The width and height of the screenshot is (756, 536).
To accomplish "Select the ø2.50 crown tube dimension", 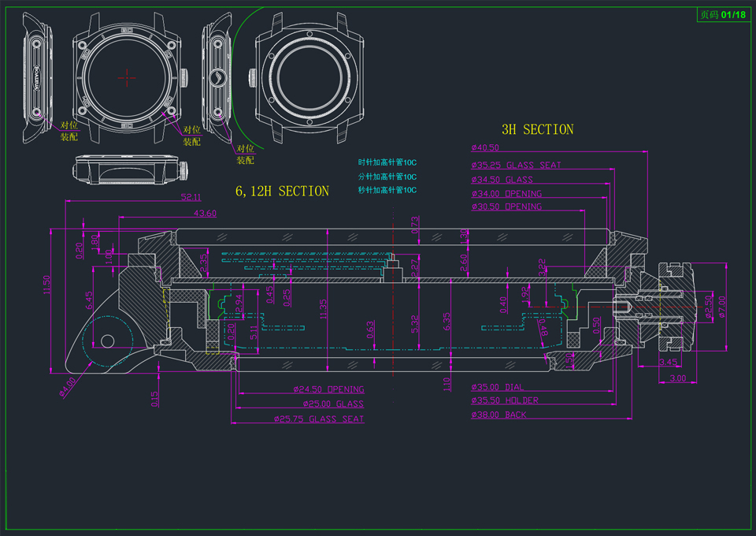I will point(708,307).
